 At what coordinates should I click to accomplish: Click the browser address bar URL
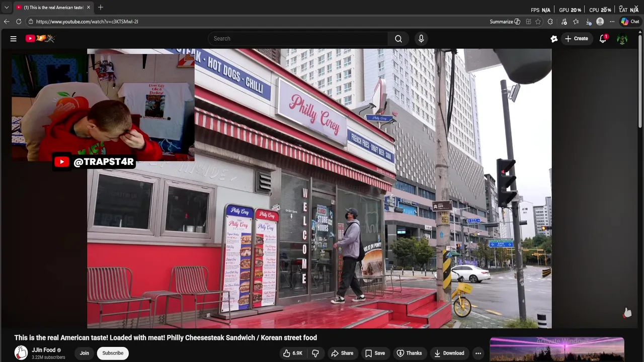click(87, 22)
